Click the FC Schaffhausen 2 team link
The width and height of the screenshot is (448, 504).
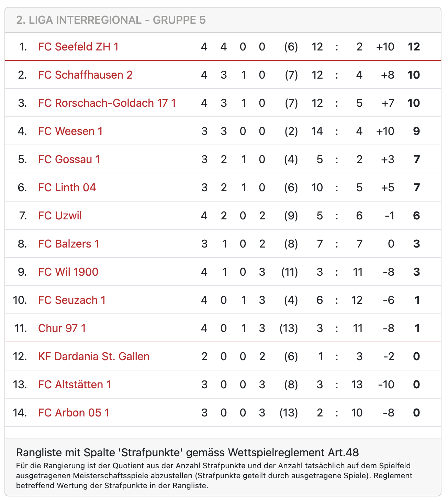[x=85, y=75]
